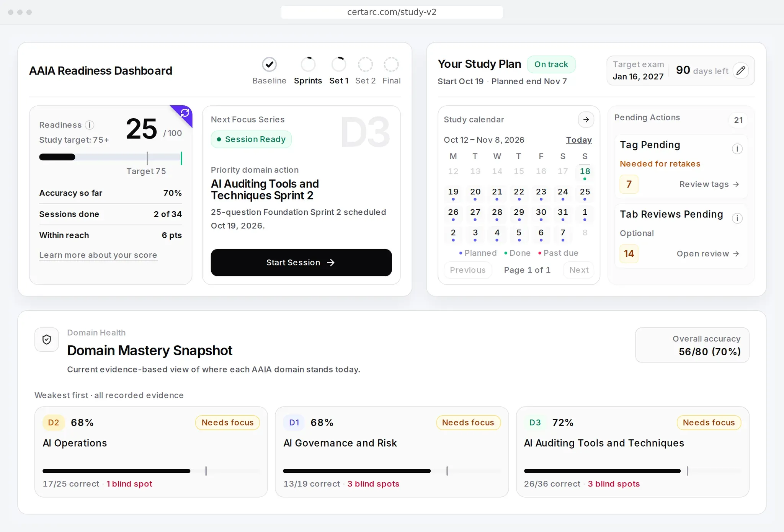Open Learn more about your score

point(98,255)
